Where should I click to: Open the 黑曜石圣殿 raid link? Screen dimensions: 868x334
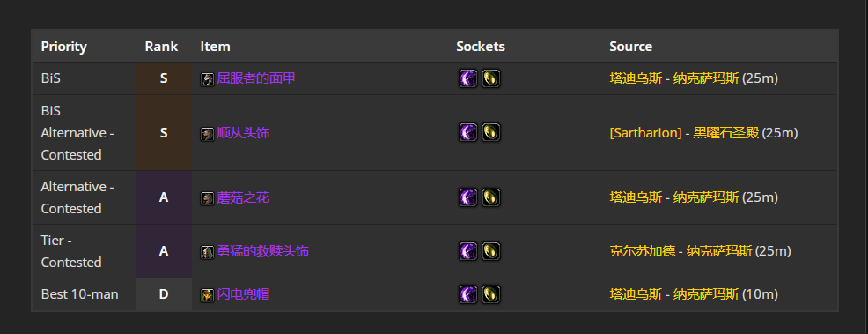click(x=725, y=133)
